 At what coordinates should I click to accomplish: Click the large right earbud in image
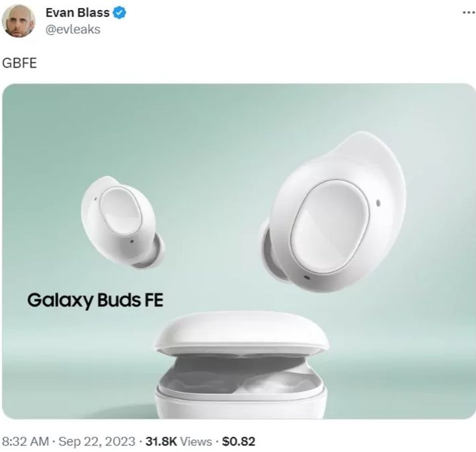(333, 213)
